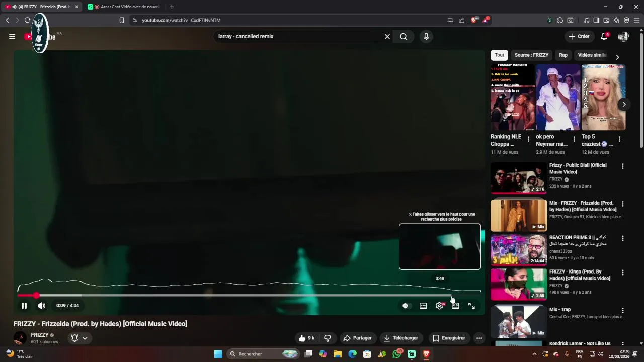644x362 pixels.
Task: Click the Créer button
Action: [579, 36]
